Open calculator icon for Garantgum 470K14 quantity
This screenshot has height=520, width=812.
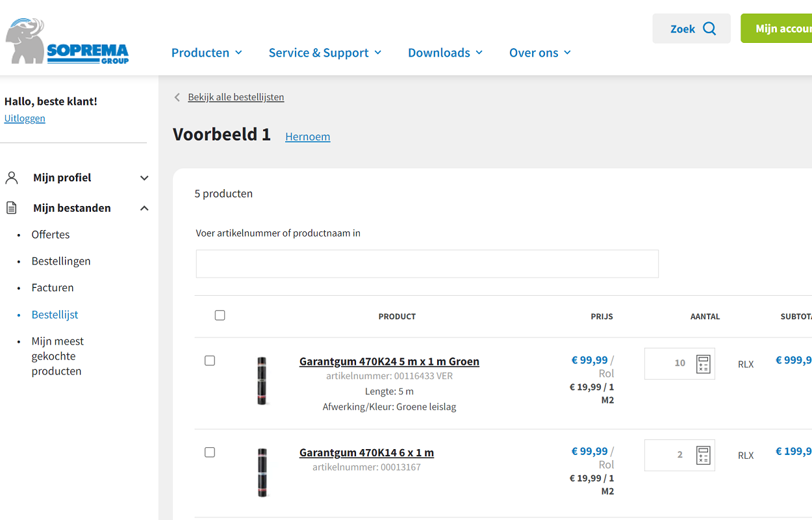coord(703,455)
